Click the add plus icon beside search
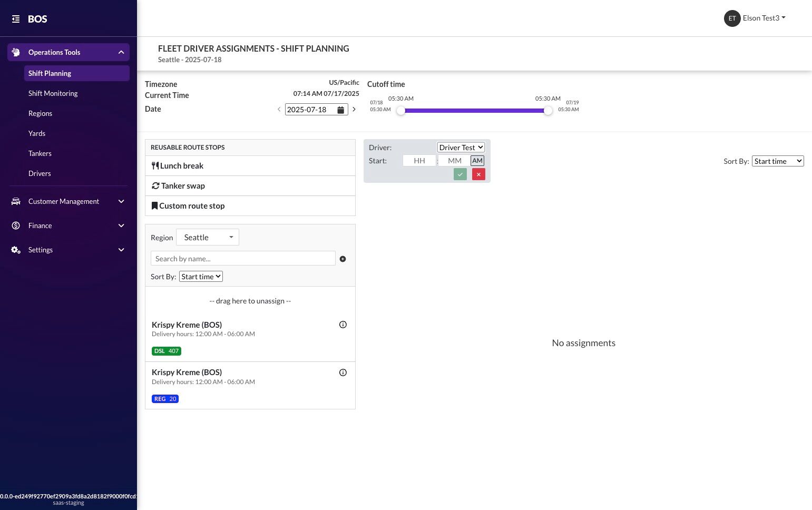The width and height of the screenshot is (812, 510). pos(343,259)
